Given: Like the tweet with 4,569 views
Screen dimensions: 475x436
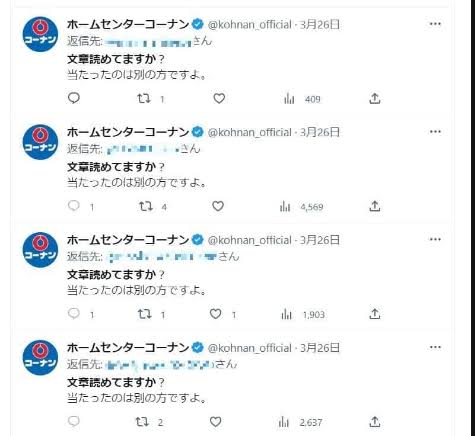Looking at the screenshot, I should point(218,206).
